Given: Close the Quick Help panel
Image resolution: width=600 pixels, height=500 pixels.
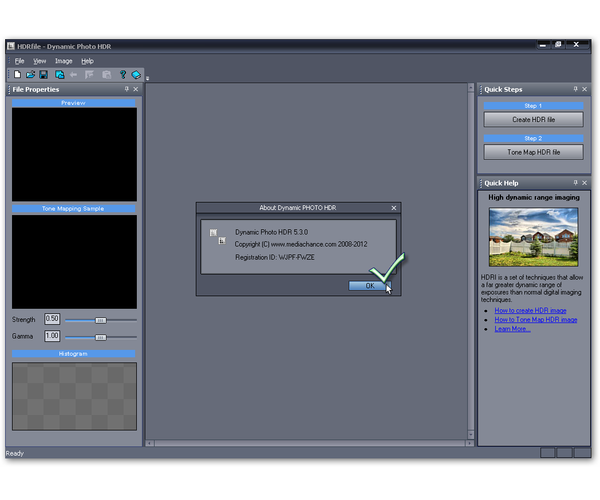Looking at the screenshot, I should pos(584,182).
